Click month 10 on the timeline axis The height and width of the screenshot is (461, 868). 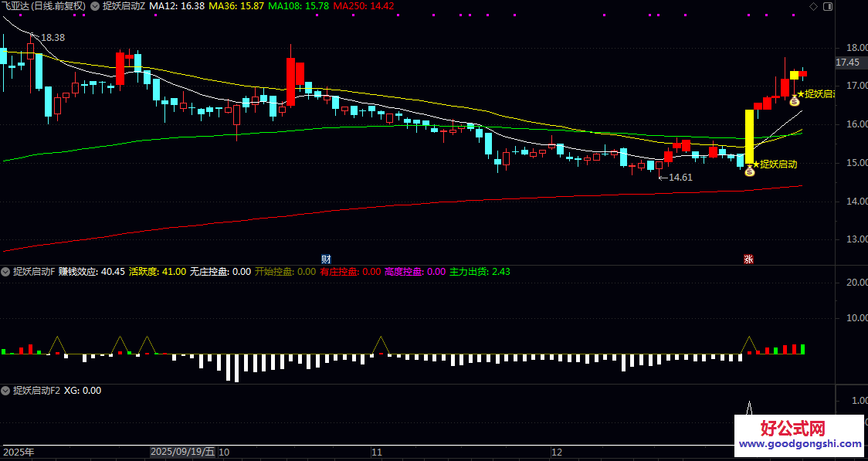pyautogui.click(x=224, y=452)
